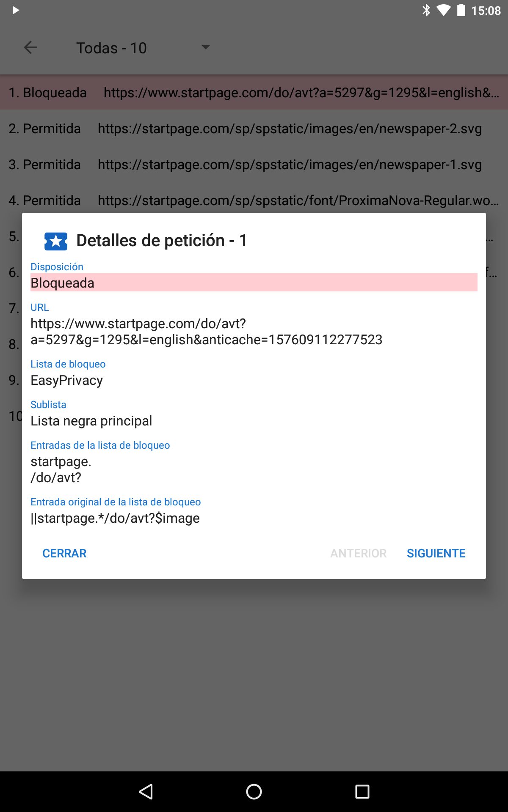The width and height of the screenshot is (508, 812).
Task: Tap Android home circle button
Action: [254, 791]
